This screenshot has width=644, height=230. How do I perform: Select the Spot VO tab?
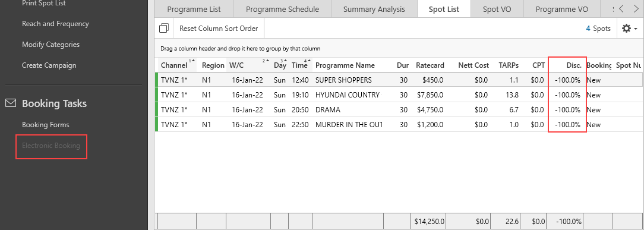coord(497,9)
